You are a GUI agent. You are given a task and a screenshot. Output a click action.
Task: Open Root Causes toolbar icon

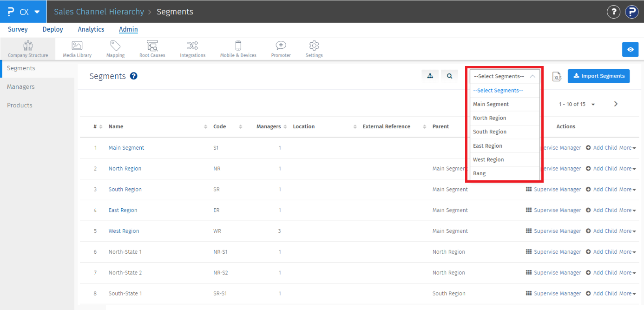[x=152, y=46]
